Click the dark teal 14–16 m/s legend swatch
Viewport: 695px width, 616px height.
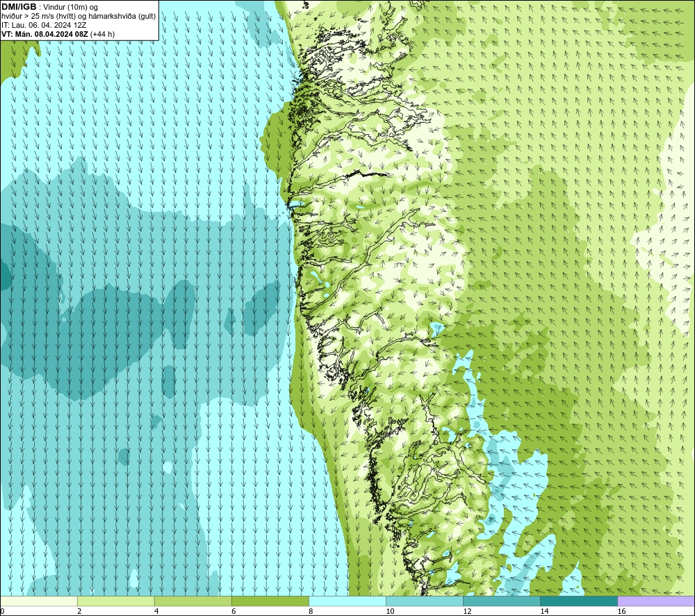point(579,601)
